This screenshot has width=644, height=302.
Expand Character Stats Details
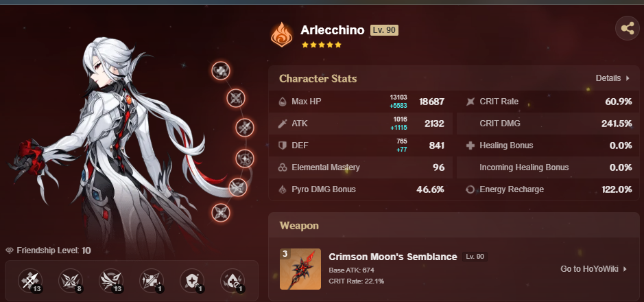tap(612, 78)
